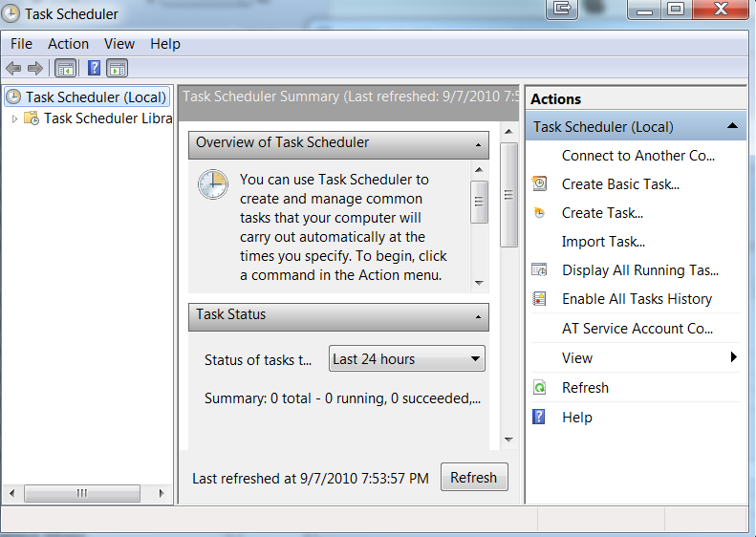Open the File menu
756x537 pixels.
pyautogui.click(x=21, y=44)
